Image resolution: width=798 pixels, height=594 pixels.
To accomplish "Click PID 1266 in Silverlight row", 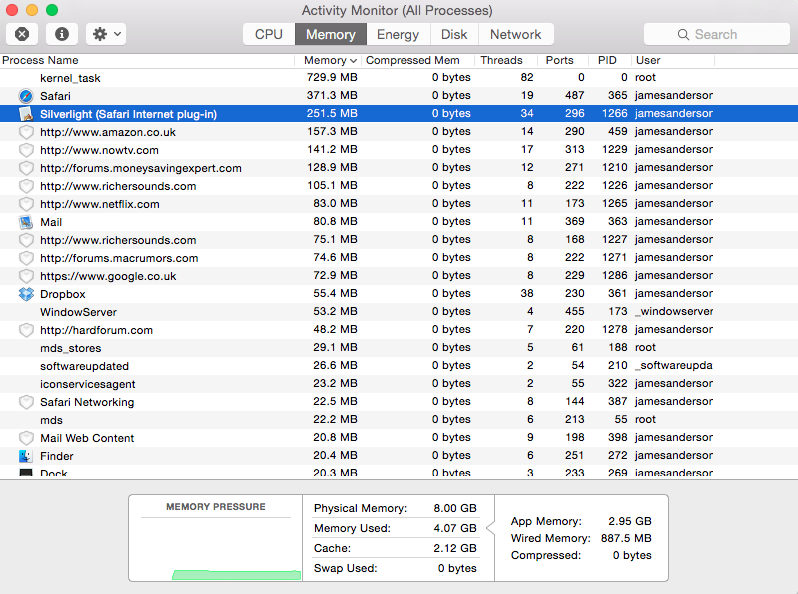I will (615, 113).
